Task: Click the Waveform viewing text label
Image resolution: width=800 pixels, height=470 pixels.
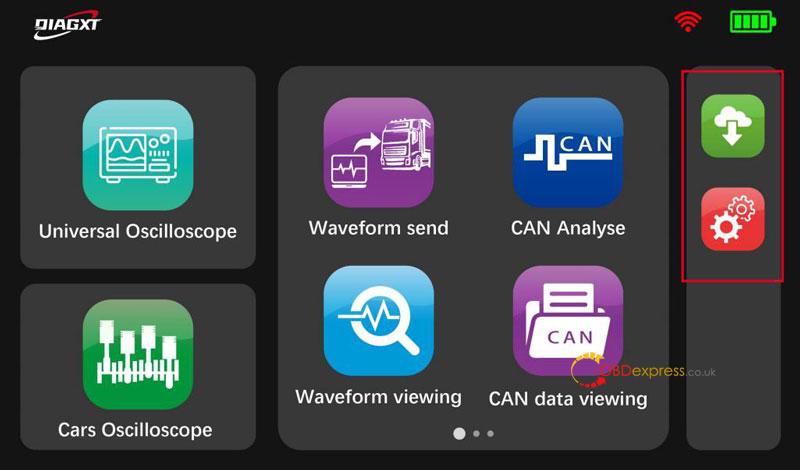Action: tap(379, 397)
